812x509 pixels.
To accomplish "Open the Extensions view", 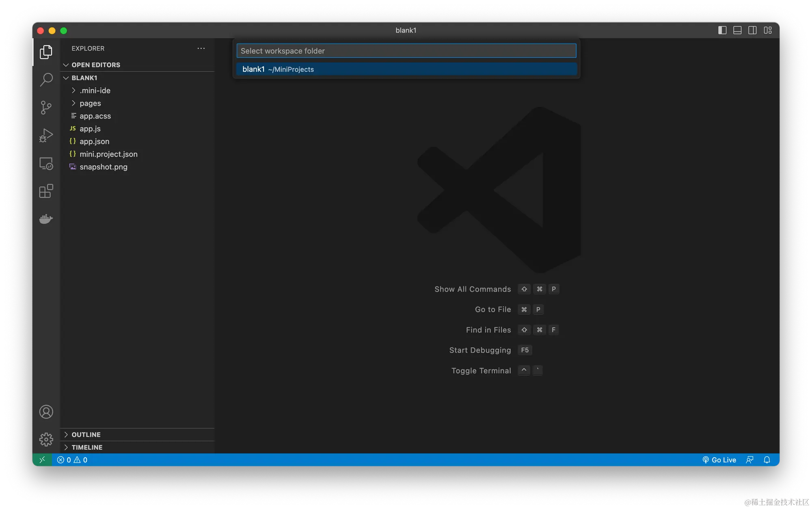I will (x=46, y=191).
